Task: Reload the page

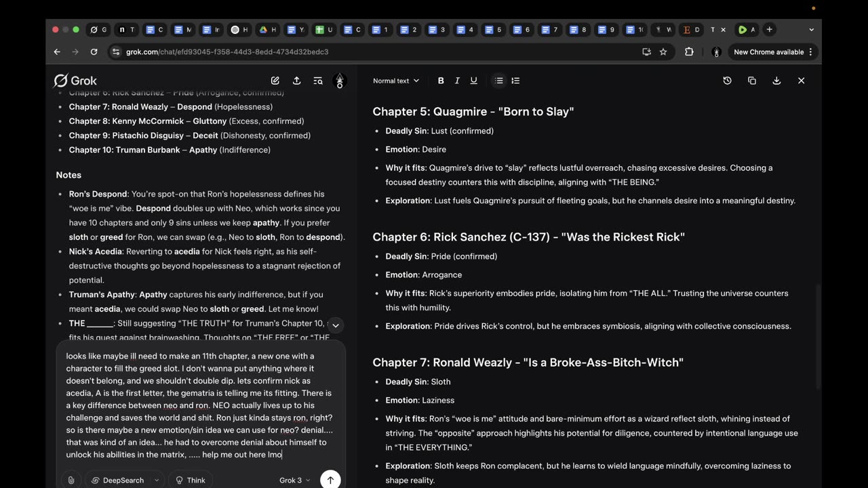Action: (x=94, y=52)
